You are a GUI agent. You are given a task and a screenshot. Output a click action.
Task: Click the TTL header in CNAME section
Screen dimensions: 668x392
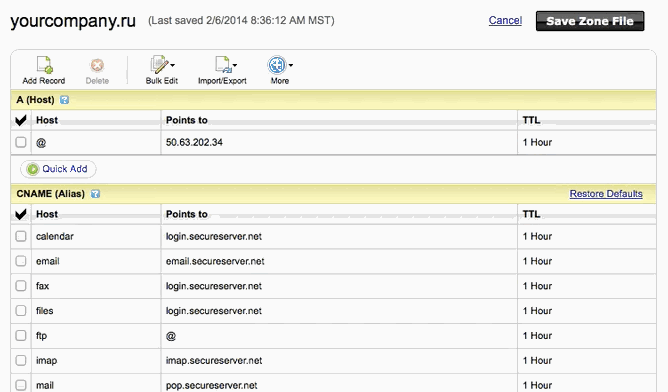click(531, 214)
